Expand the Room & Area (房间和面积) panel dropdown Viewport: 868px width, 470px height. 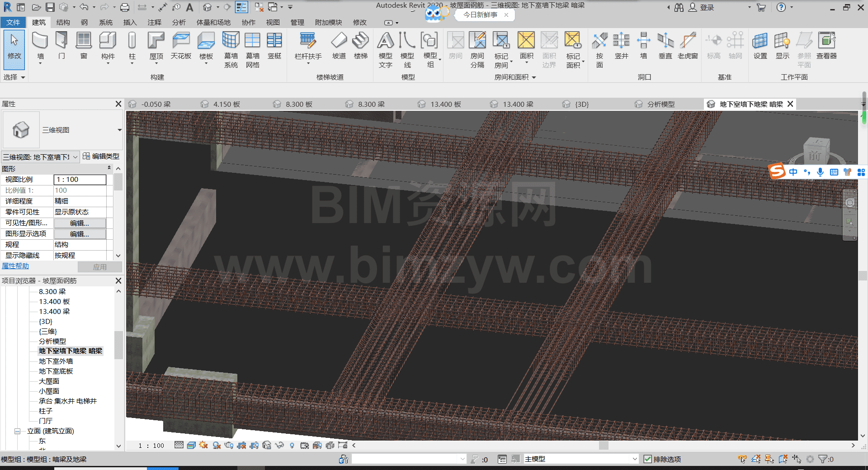[x=515, y=77]
